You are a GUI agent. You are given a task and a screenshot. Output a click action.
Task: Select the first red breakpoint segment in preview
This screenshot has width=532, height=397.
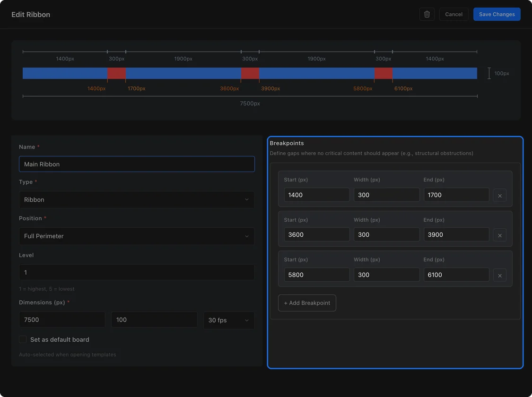click(x=117, y=73)
